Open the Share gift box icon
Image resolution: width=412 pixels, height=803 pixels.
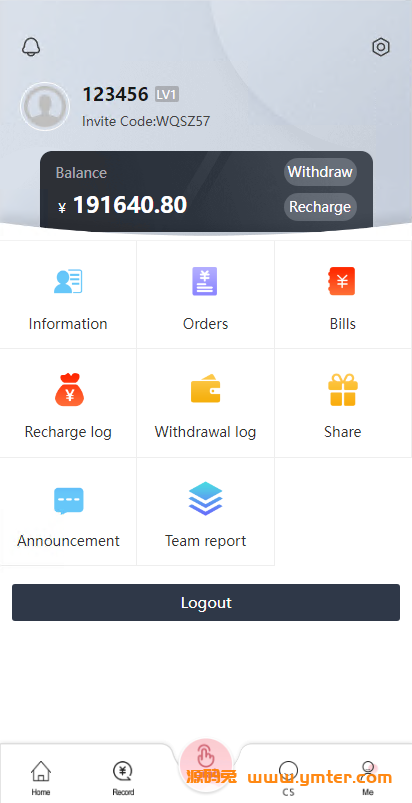[342, 390]
